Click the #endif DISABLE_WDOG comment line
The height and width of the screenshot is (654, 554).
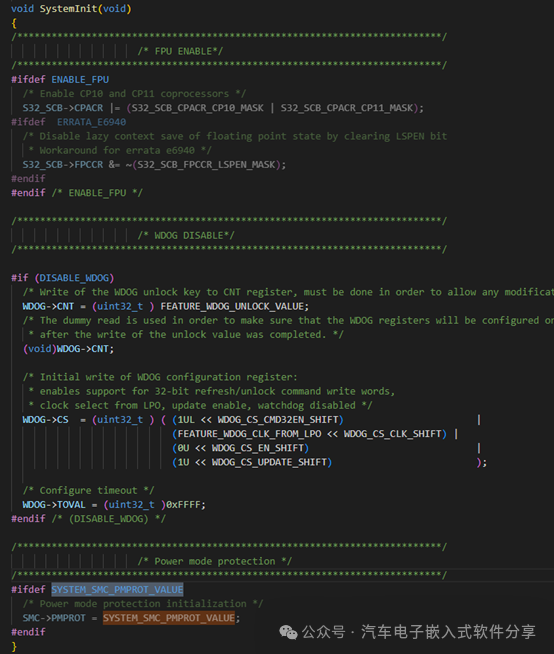(88, 519)
